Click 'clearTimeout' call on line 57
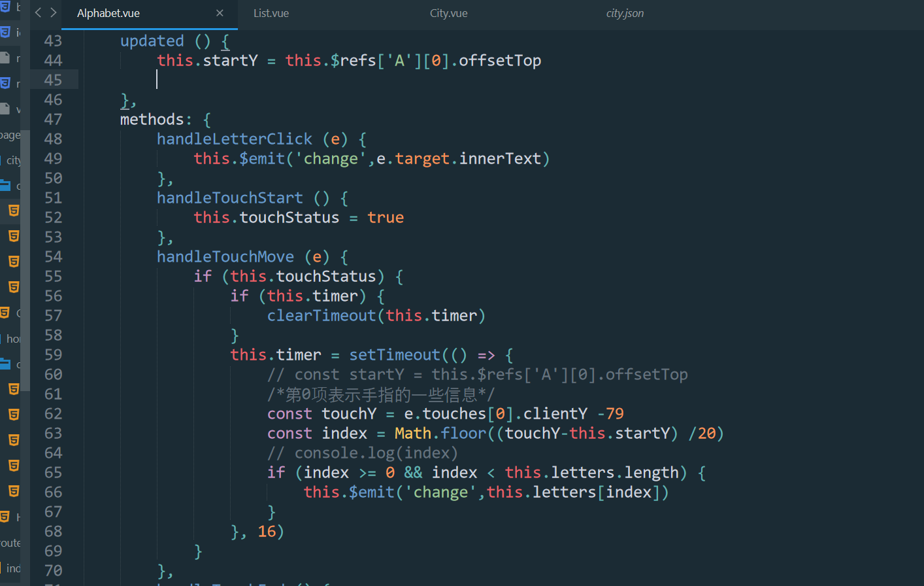924x586 pixels. (322, 315)
